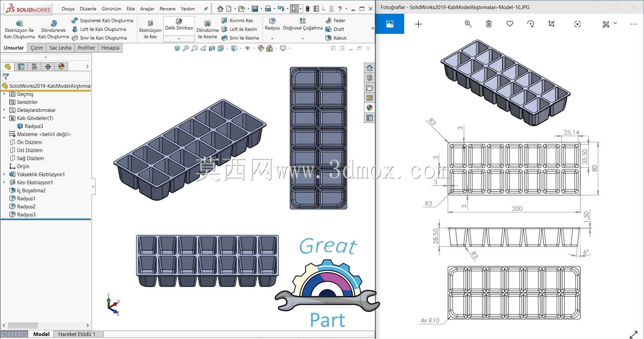The height and width of the screenshot is (339, 644).
Task: Switch to Hareket Etüdü 1 tab
Action: [x=77, y=334]
